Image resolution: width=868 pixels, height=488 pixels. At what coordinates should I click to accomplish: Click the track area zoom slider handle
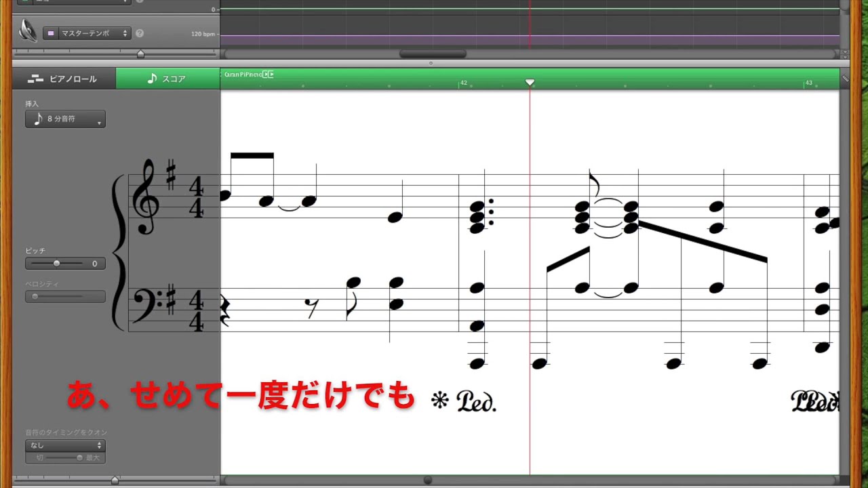(140, 54)
